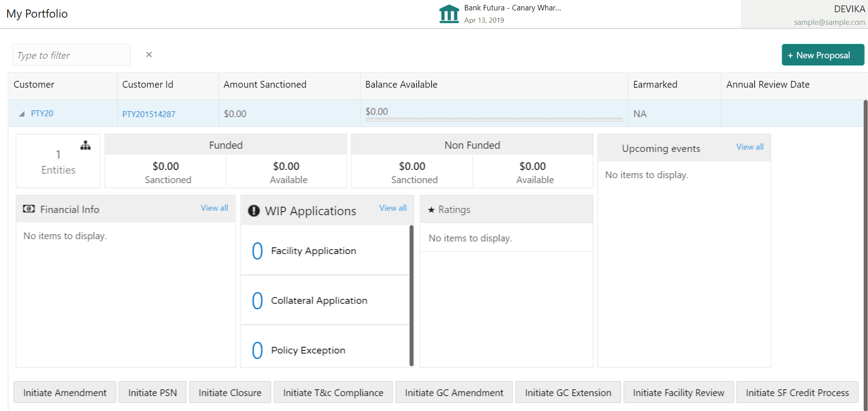Viewport: 868px width, 411px height.
Task: Click the WIP Applications alert icon
Action: tap(254, 211)
